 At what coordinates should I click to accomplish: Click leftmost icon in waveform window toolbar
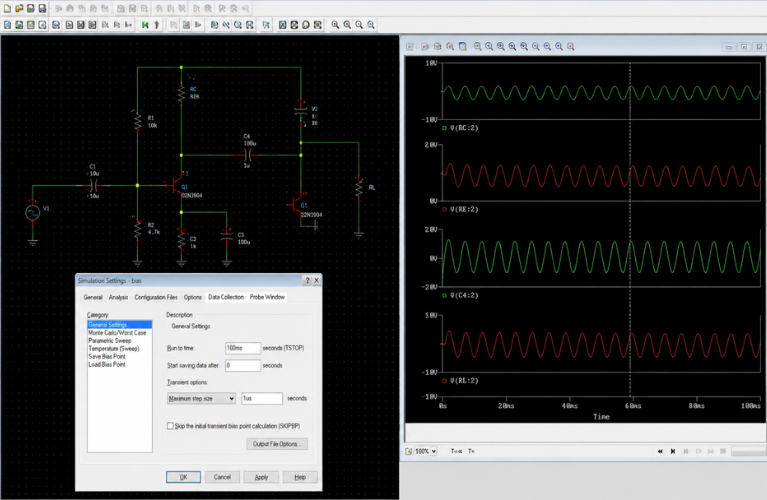click(410, 46)
